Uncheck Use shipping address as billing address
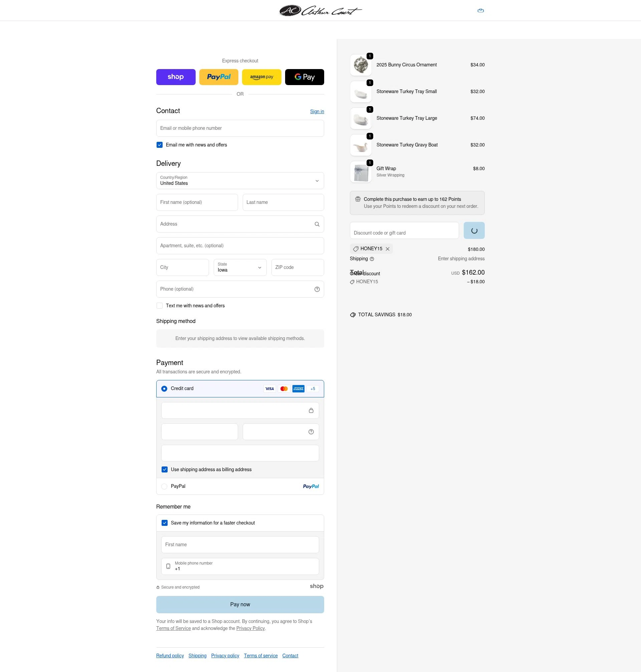The width and height of the screenshot is (641, 672). [x=164, y=469]
